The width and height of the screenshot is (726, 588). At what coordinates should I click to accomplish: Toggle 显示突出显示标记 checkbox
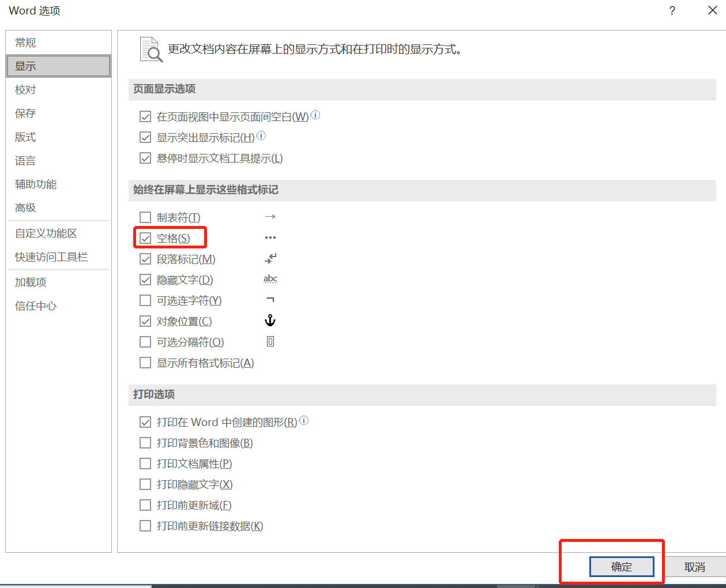(x=145, y=138)
